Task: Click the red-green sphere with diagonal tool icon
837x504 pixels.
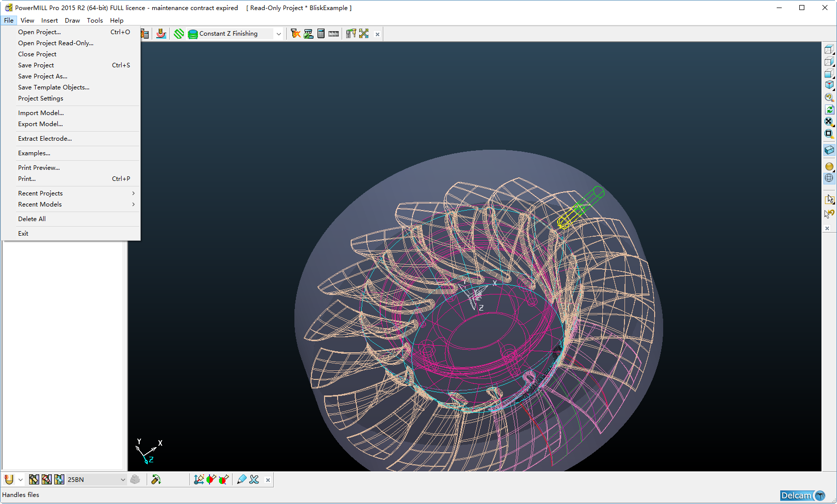Action: tap(224, 479)
